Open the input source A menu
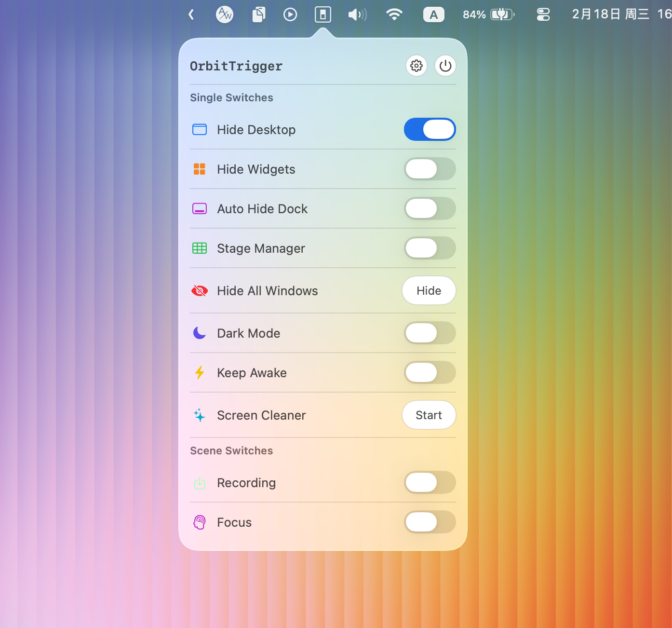This screenshot has height=628, width=672. [x=433, y=14]
